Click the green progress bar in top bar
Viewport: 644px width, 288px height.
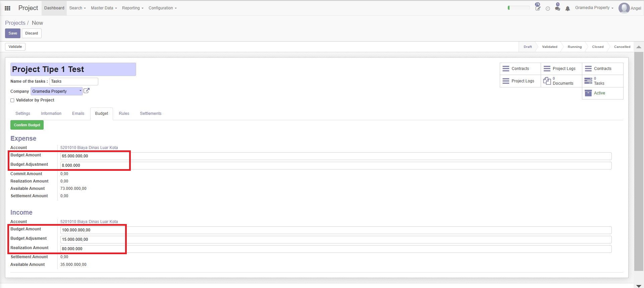[x=519, y=8]
